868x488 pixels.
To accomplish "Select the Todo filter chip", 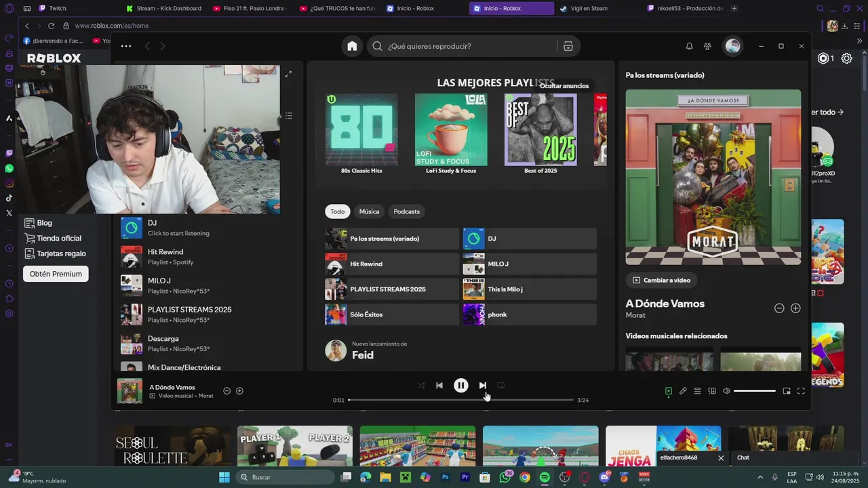I will 338,211.
